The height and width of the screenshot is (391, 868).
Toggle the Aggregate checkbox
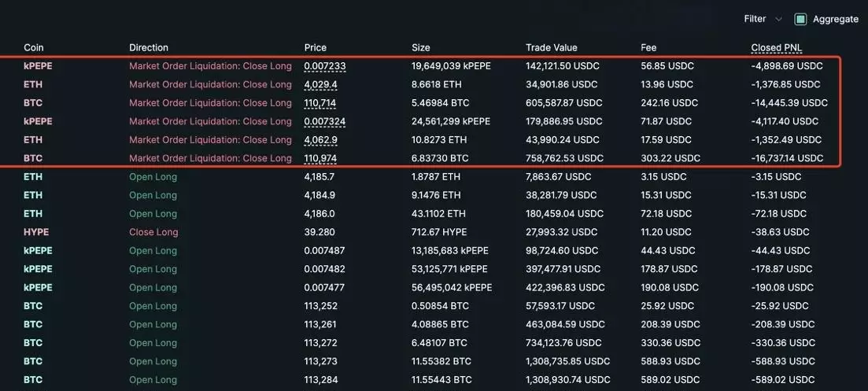point(800,19)
